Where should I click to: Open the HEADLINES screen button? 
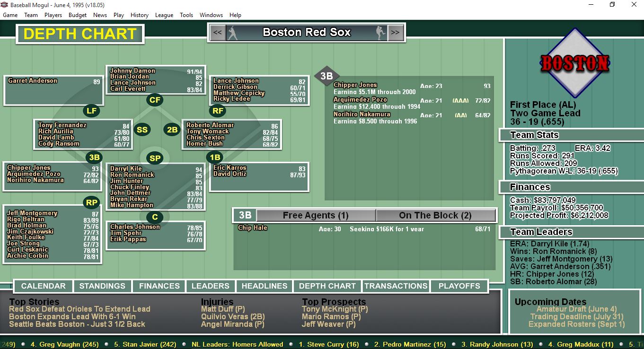[265, 286]
